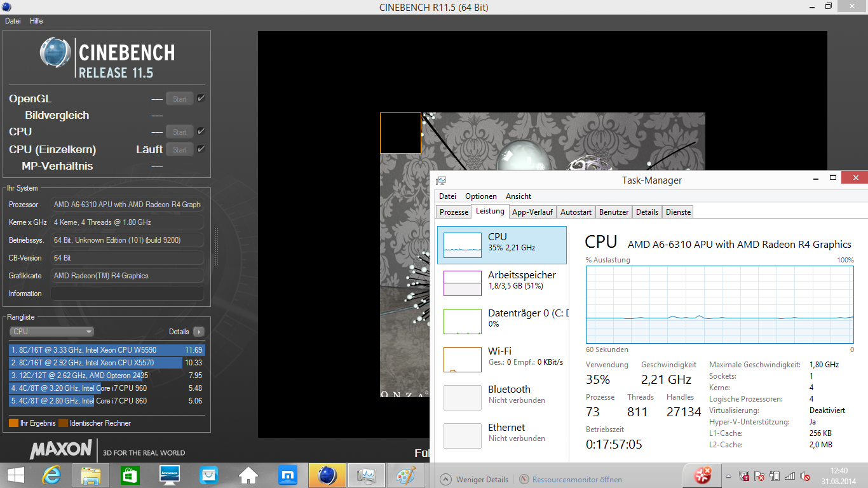Open the Windows Store taskbar icon

click(130, 475)
